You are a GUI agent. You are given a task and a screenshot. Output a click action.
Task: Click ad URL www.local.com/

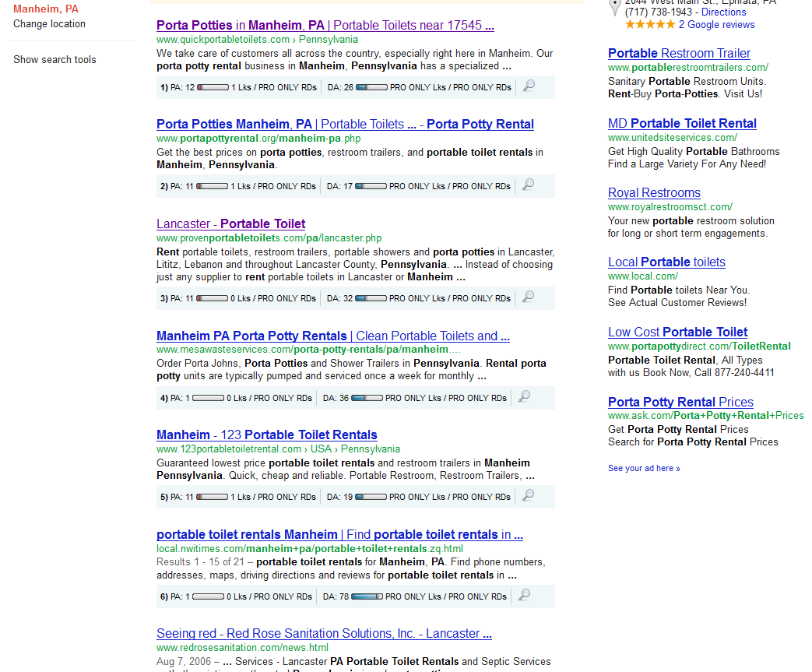pyautogui.click(x=642, y=276)
